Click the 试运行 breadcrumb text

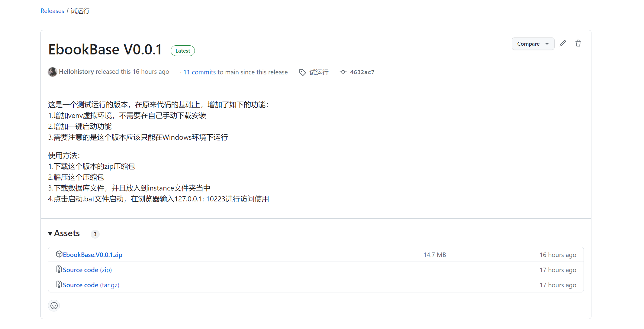pyautogui.click(x=80, y=11)
